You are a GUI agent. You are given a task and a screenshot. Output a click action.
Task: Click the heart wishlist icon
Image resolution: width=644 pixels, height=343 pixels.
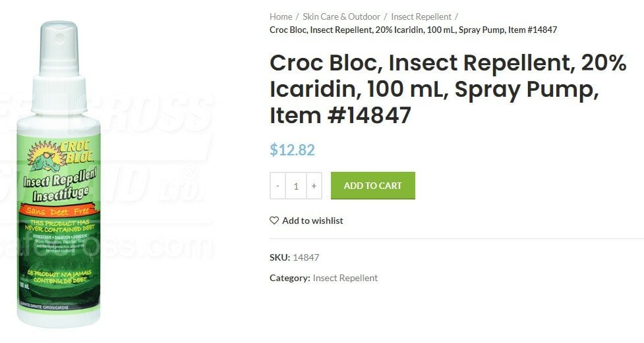pyautogui.click(x=274, y=221)
